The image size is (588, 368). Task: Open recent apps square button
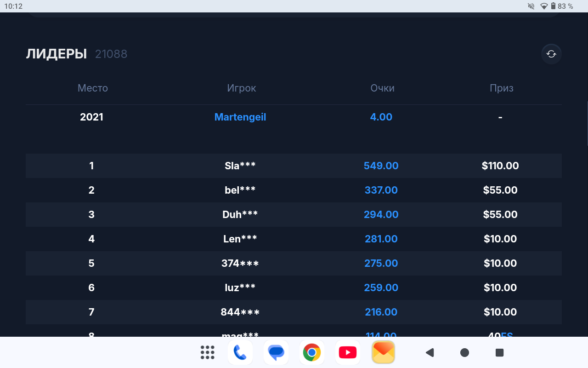click(500, 352)
